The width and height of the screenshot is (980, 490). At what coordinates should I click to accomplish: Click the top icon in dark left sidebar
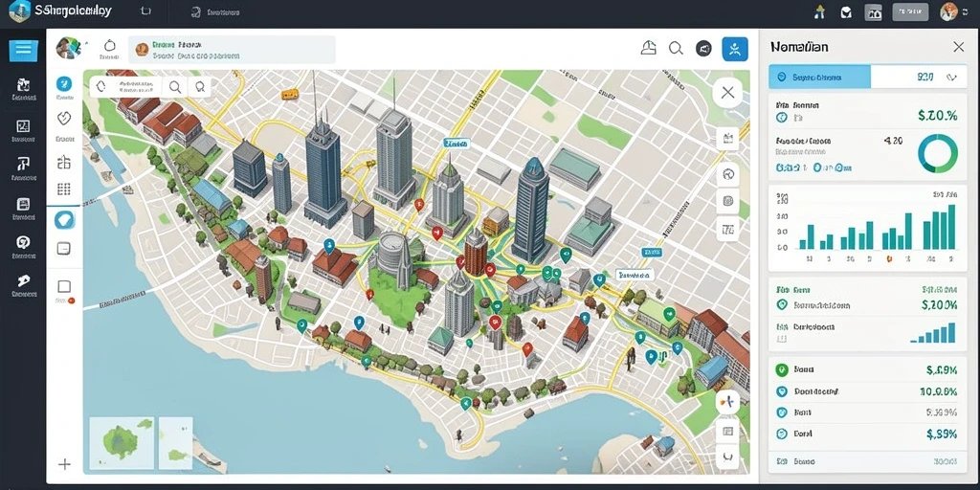click(x=23, y=89)
